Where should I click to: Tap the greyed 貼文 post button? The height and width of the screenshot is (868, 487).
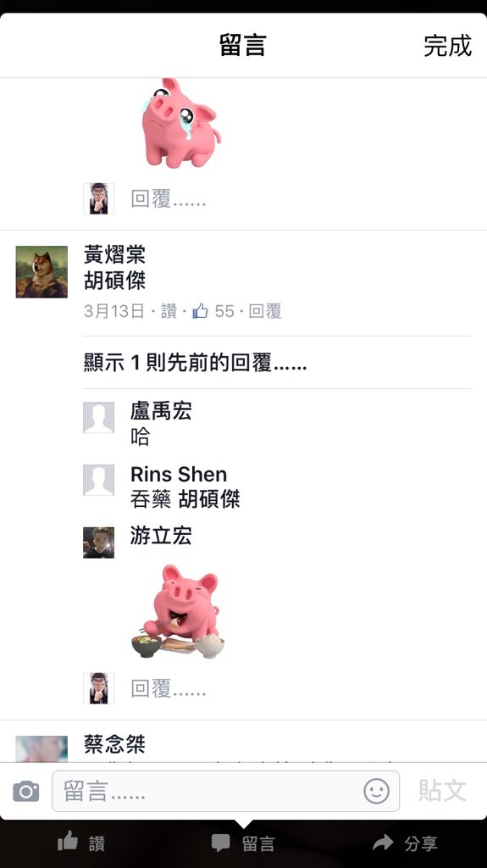pyautogui.click(x=442, y=791)
